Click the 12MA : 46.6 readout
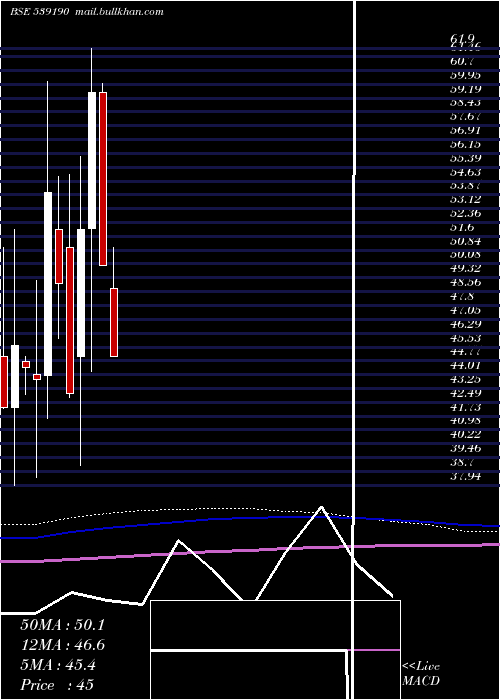The height and width of the screenshot is (700, 500). [62, 645]
